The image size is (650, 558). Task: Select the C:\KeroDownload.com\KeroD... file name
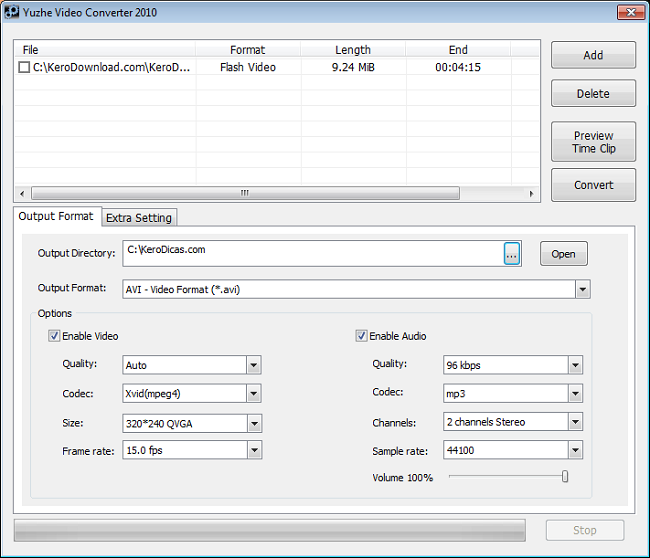112,67
